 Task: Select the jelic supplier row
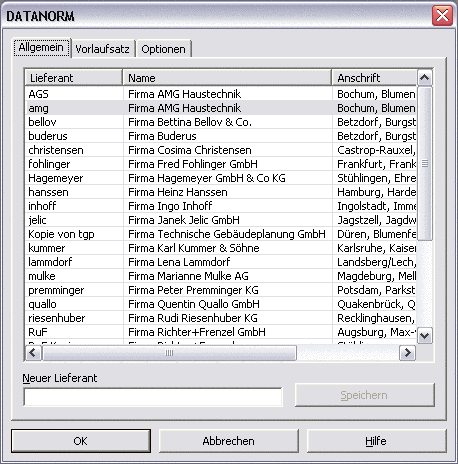[221, 220]
